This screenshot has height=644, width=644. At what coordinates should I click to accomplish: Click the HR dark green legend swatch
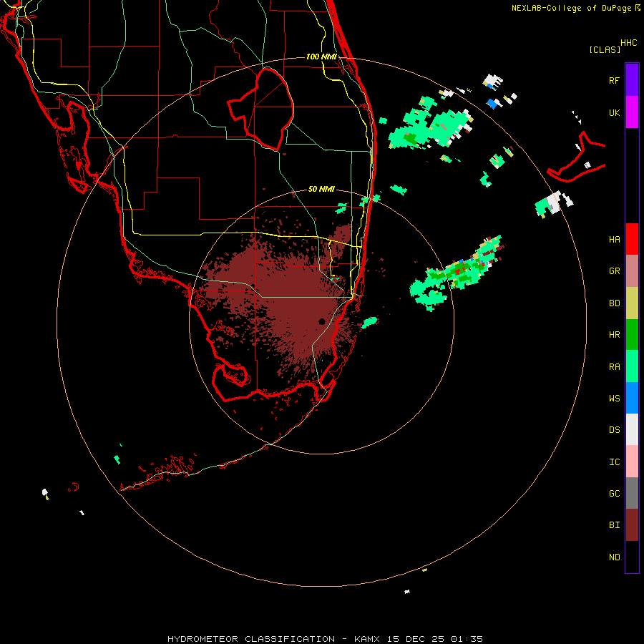(x=632, y=335)
